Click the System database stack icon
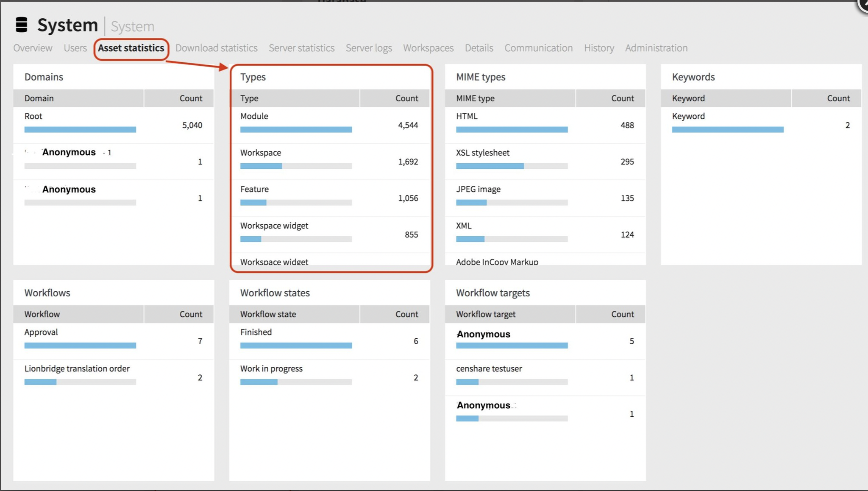The width and height of the screenshot is (868, 491). (21, 25)
